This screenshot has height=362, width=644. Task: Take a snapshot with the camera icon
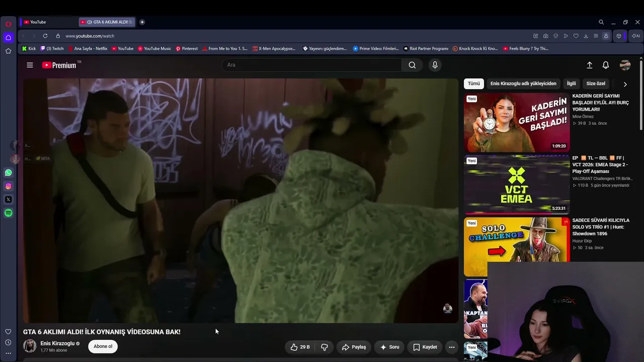(x=546, y=36)
